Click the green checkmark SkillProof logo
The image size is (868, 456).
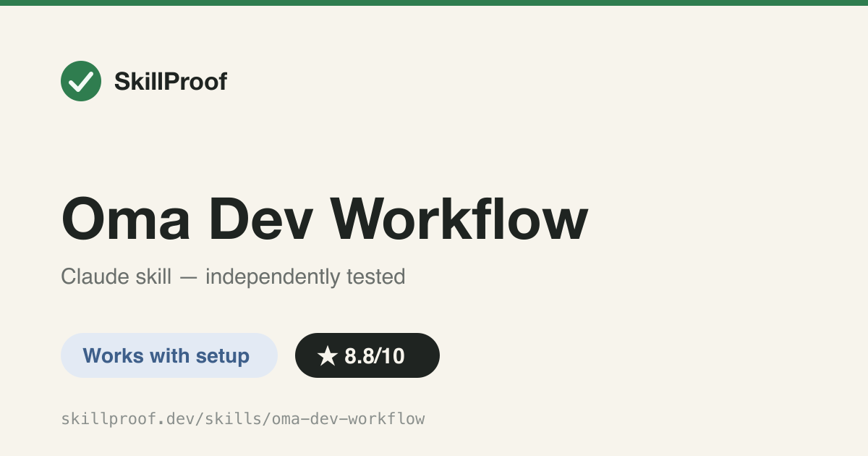pyautogui.click(x=81, y=81)
